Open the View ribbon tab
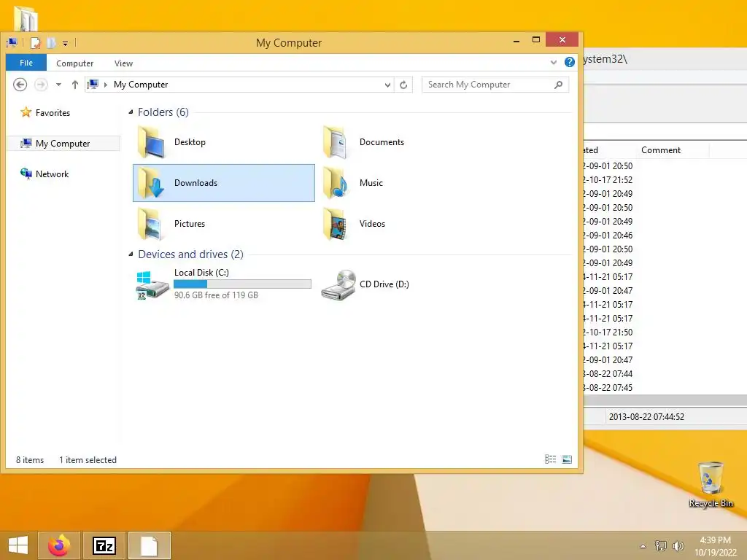 click(123, 63)
